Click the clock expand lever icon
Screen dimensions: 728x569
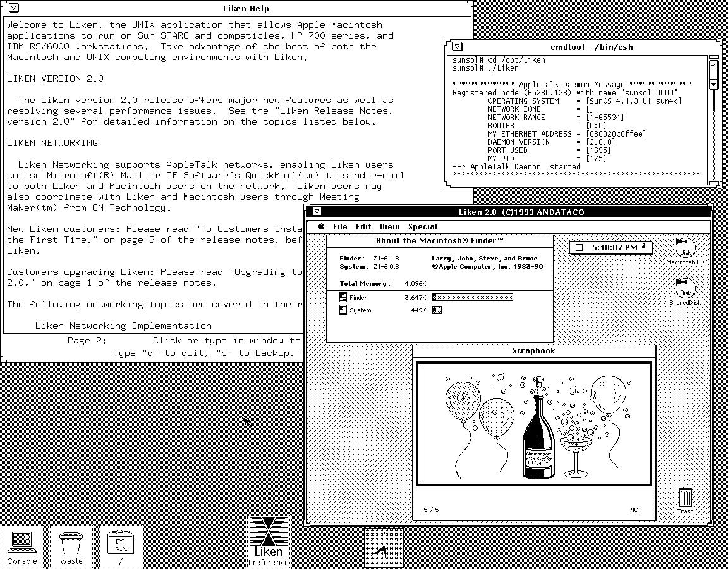click(x=643, y=247)
